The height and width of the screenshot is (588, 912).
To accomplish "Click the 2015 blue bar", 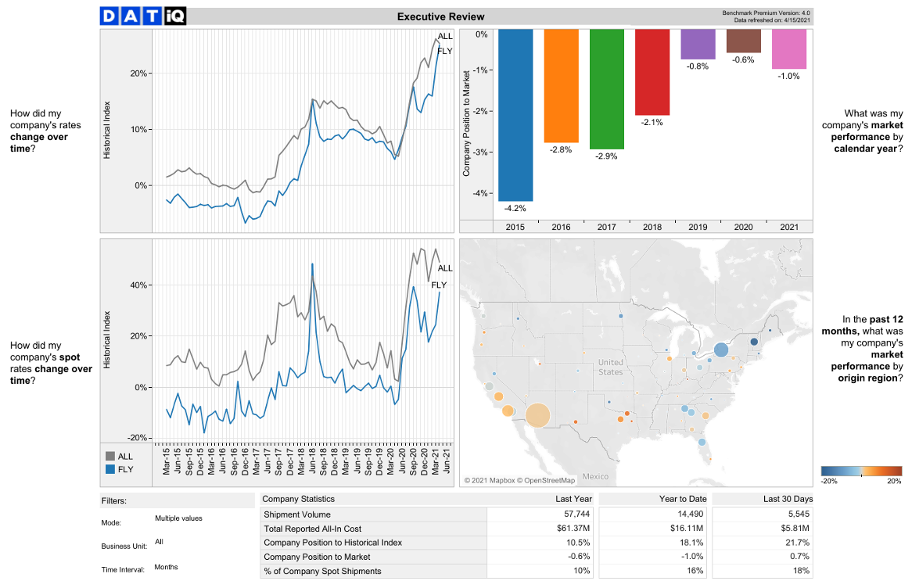I will (515, 115).
